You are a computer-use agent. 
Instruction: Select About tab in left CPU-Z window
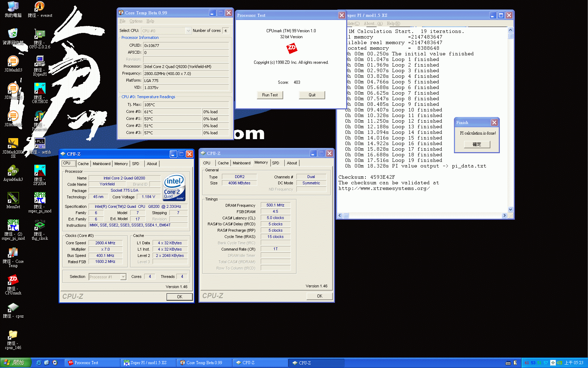pyautogui.click(x=152, y=164)
